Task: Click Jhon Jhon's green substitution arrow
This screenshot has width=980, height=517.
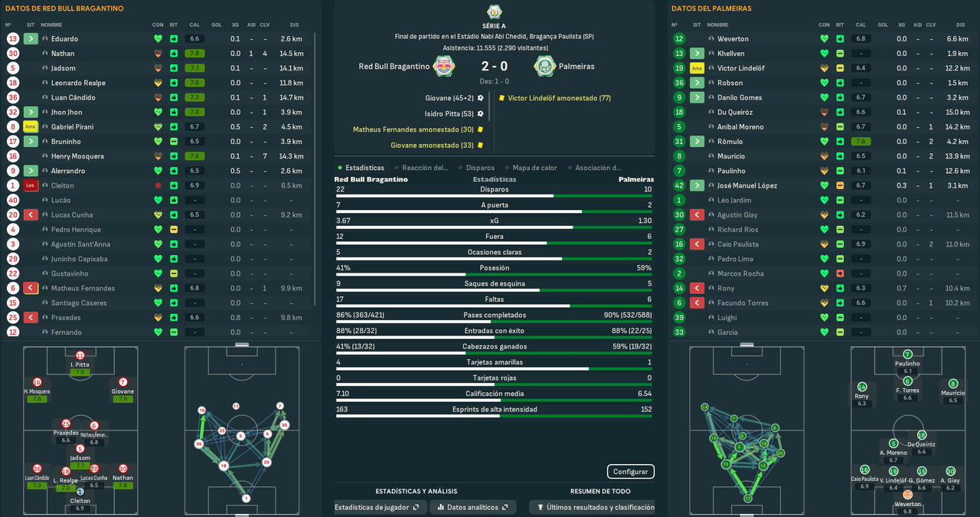Action: pos(31,112)
